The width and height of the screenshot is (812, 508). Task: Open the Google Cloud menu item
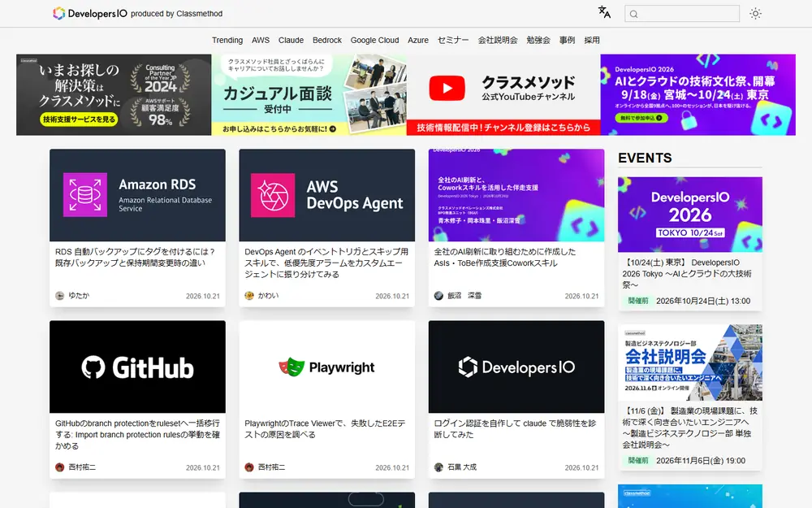[374, 40]
